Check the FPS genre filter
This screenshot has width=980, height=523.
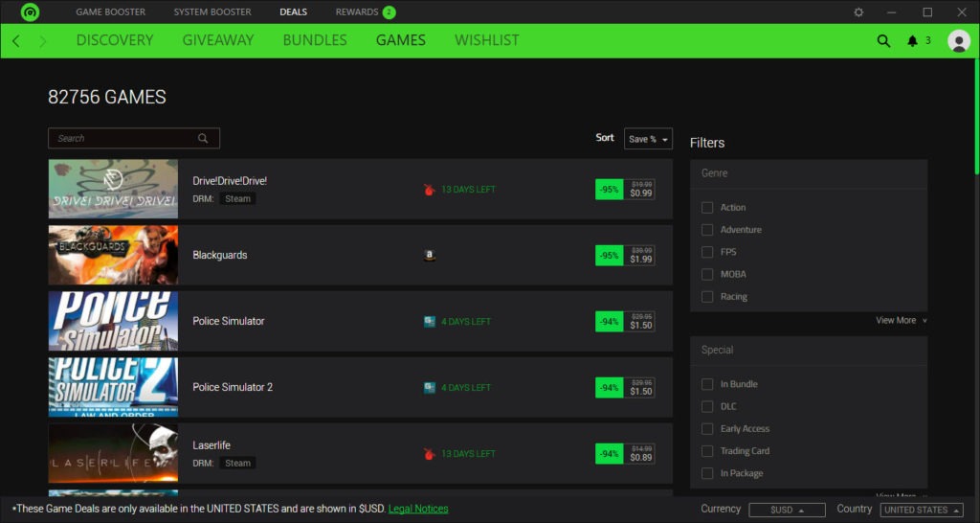(707, 252)
